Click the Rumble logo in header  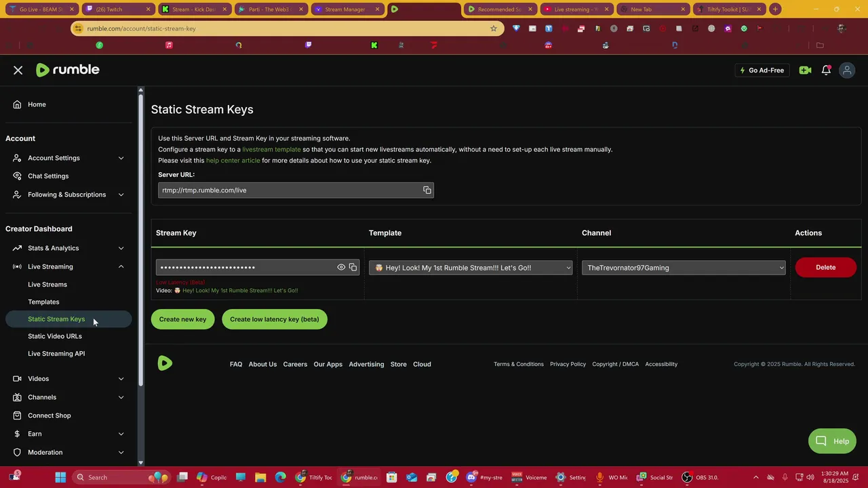pyautogui.click(x=68, y=70)
